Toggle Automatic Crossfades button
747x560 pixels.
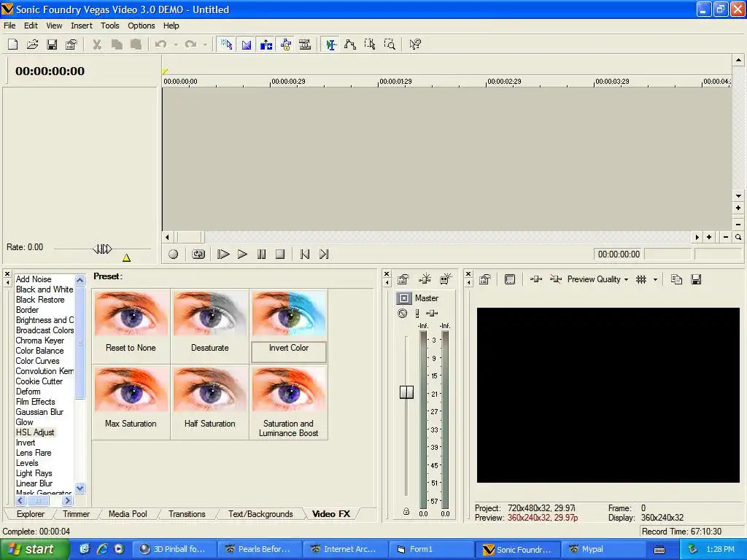coord(247,44)
